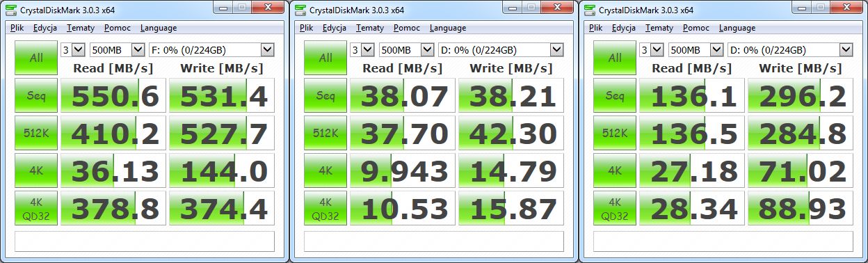Run All tests in the right window
Image resolution: width=868 pixels, height=263 pixels.
[x=615, y=58]
